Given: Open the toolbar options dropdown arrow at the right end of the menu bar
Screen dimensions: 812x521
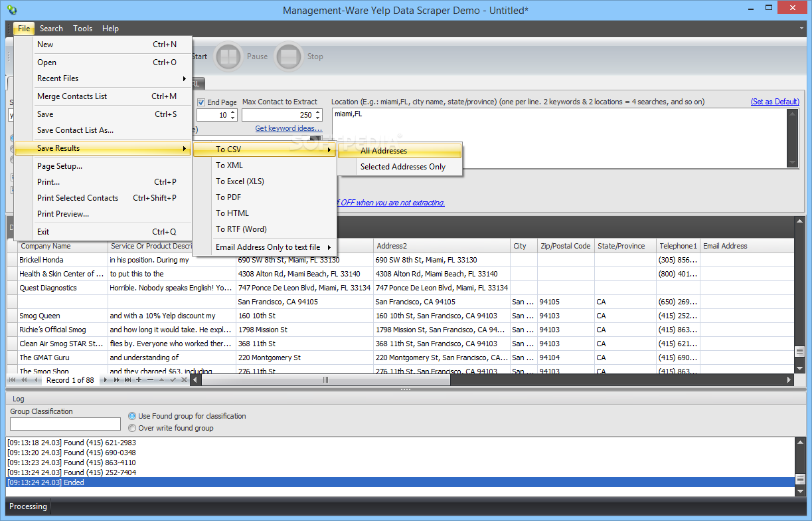Looking at the screenshot, I should pos(803,29).
